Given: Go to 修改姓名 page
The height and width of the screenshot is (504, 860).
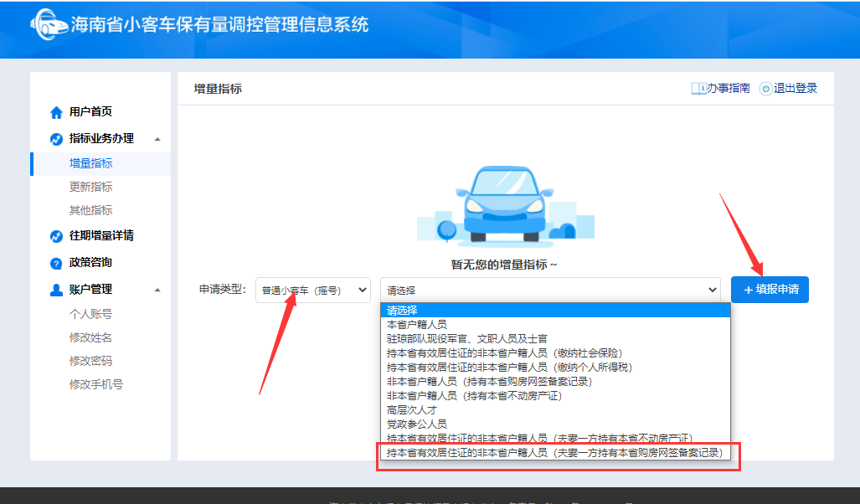Looking at the screenshot, I should 90,338.
